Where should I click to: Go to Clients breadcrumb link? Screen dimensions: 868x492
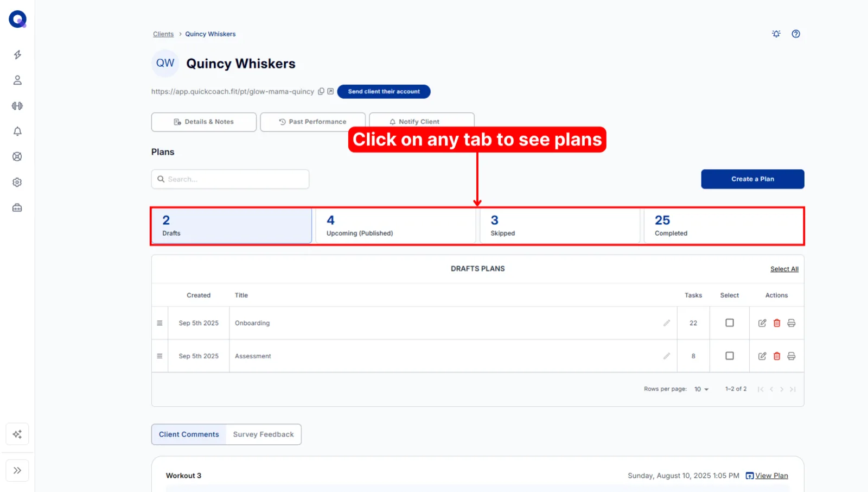[x=163, y=34]
